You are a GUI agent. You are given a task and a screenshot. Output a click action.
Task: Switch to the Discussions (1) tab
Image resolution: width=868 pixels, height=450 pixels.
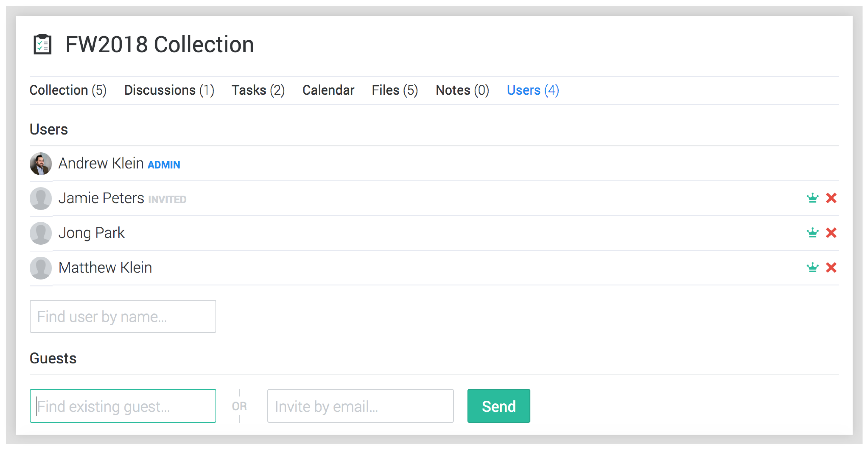click(169, 90)
